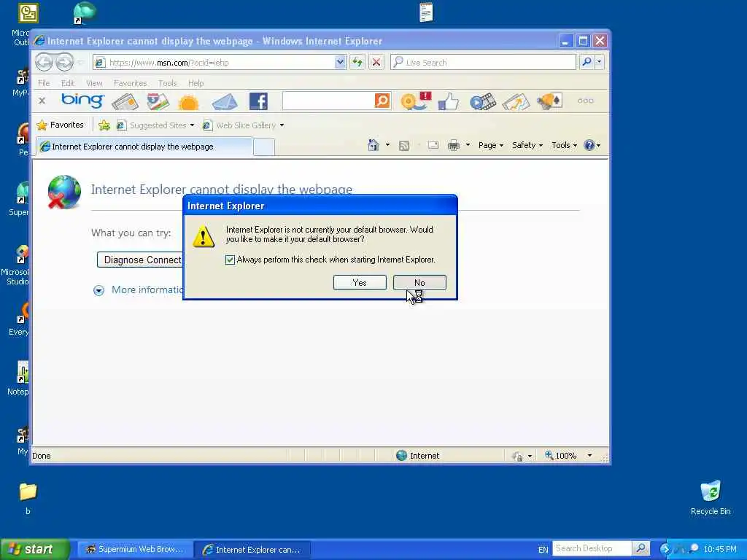Click No in the default browser dialog
Viewport: 747px width, 560px height.
419,282
